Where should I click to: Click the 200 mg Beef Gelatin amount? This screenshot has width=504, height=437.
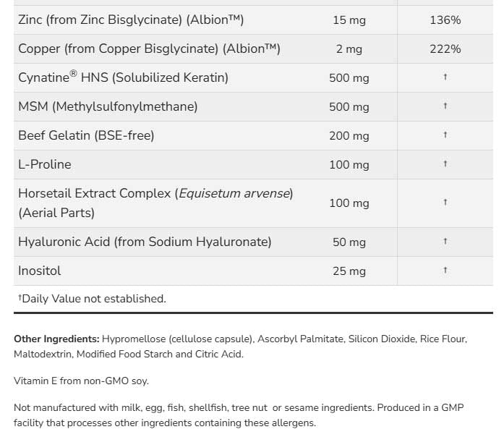click(349, 135)
